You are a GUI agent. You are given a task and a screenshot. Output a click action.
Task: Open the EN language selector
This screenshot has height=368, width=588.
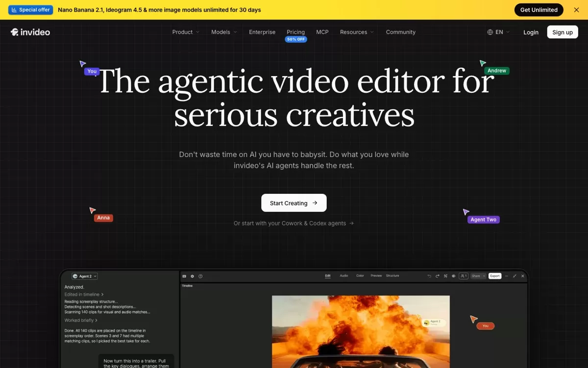point(498,32)
